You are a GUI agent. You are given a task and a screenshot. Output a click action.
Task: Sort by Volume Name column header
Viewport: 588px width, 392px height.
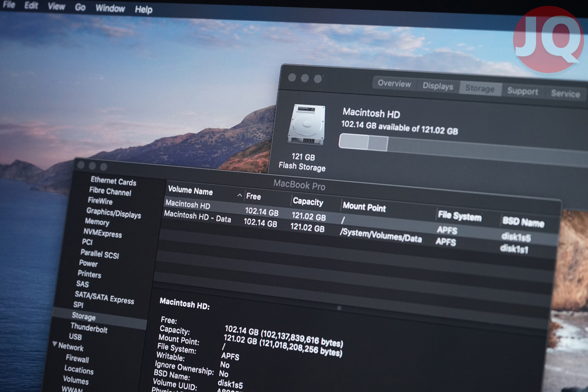click(190, 191)
